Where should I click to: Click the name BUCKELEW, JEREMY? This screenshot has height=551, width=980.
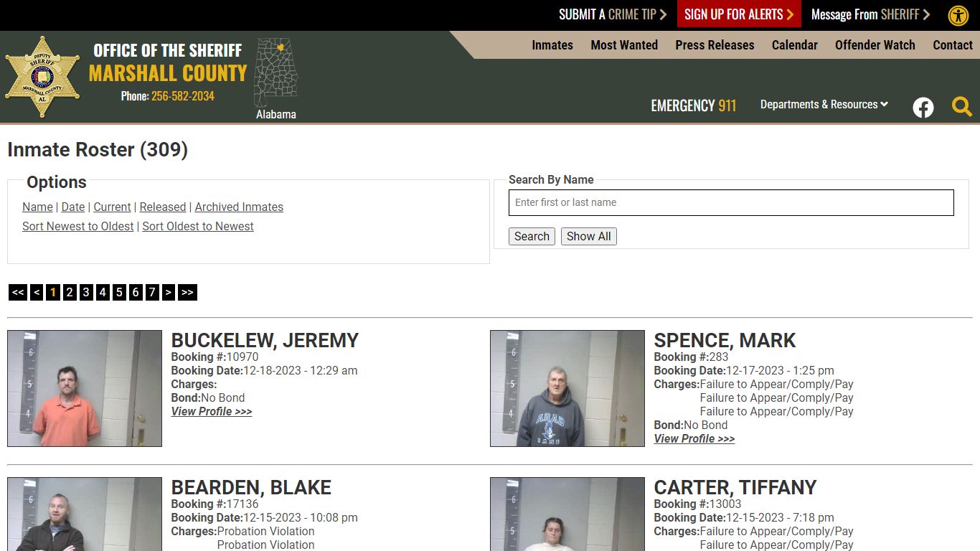(265, 340)
